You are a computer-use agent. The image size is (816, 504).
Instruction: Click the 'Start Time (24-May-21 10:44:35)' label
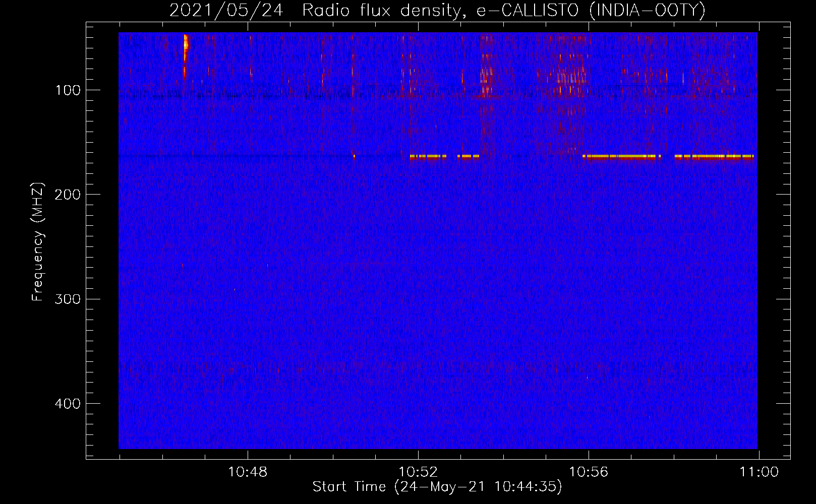pyautogui.click(x=437, y=487)
